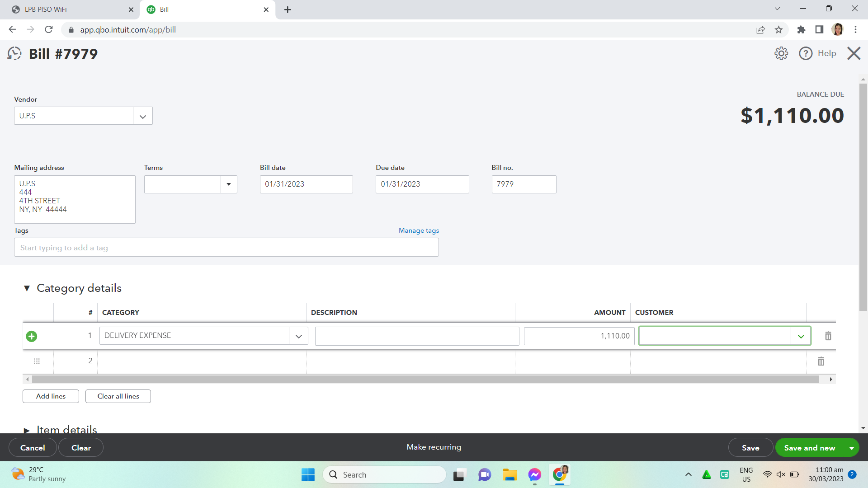Open the Terms dropdown
Screen dimensions: 868x488
pyautogui.click(x=229, y=184)
